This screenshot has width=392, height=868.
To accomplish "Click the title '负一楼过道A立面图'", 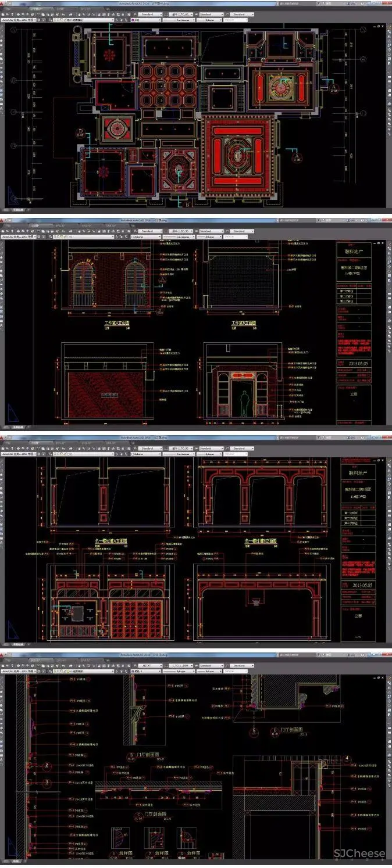I will (111, 540).
